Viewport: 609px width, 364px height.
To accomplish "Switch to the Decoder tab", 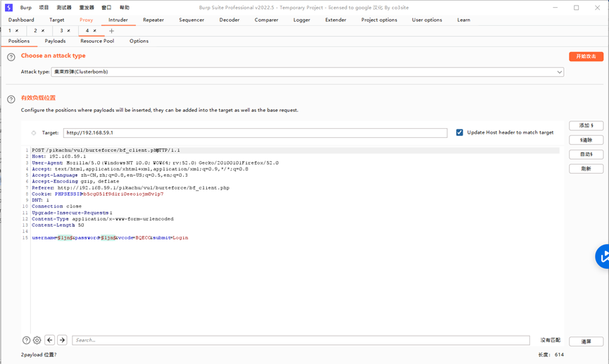I will tap(229, 20).
